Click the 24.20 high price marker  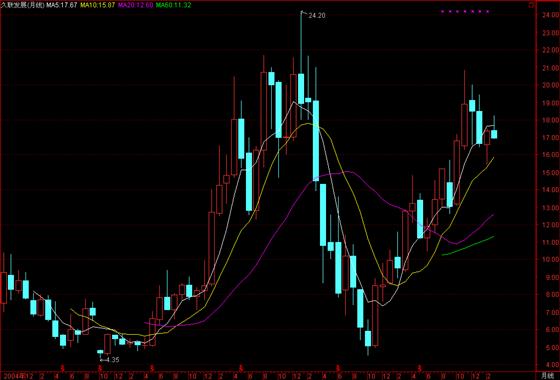[316, 16]
